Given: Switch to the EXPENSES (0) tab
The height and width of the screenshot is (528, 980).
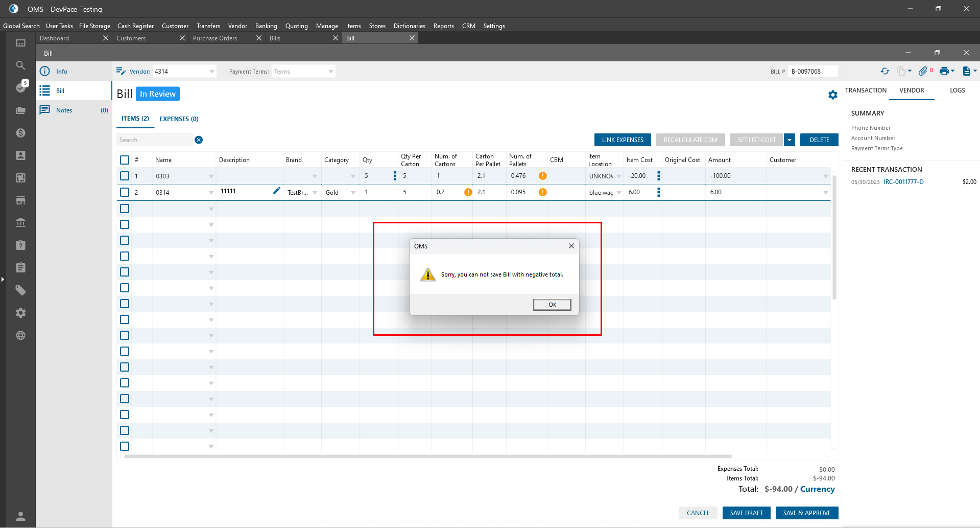Looking at the screenshot, I should click(x=179, y=119).
